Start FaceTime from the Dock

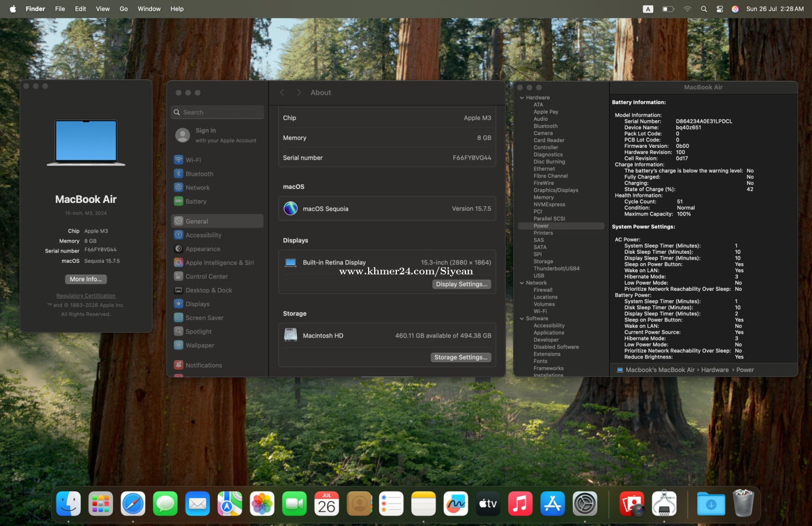coord(294,504)
